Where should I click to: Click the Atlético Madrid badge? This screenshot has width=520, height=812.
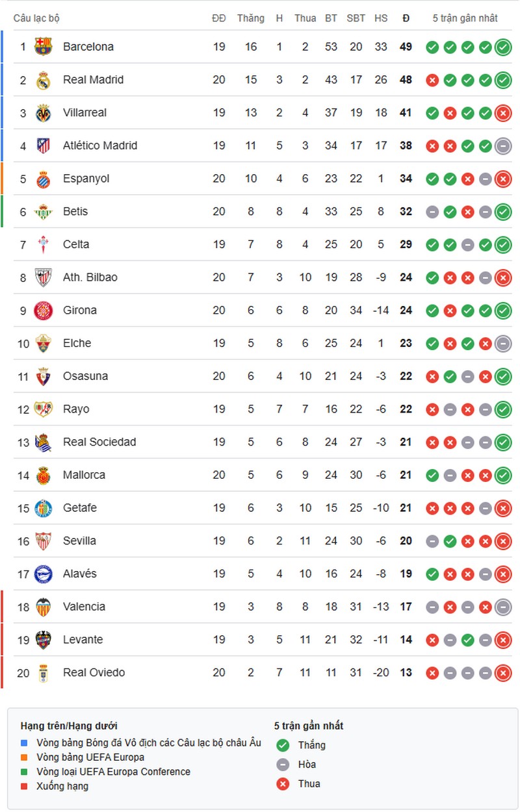click(43, 146)
